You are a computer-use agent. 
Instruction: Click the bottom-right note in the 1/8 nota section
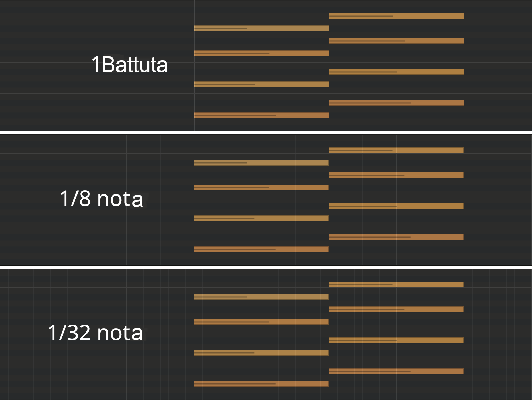(x=396, y=237)
